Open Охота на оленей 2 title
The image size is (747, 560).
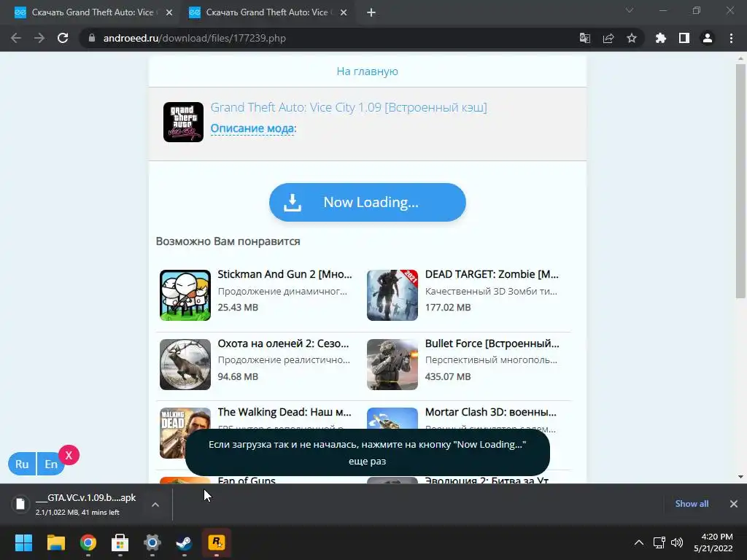point(284,343)
